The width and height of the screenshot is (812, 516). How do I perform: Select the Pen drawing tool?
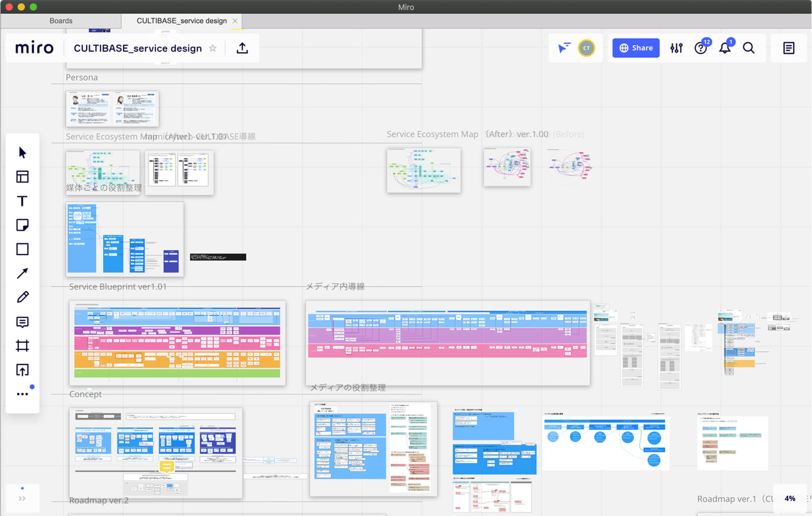22,297
